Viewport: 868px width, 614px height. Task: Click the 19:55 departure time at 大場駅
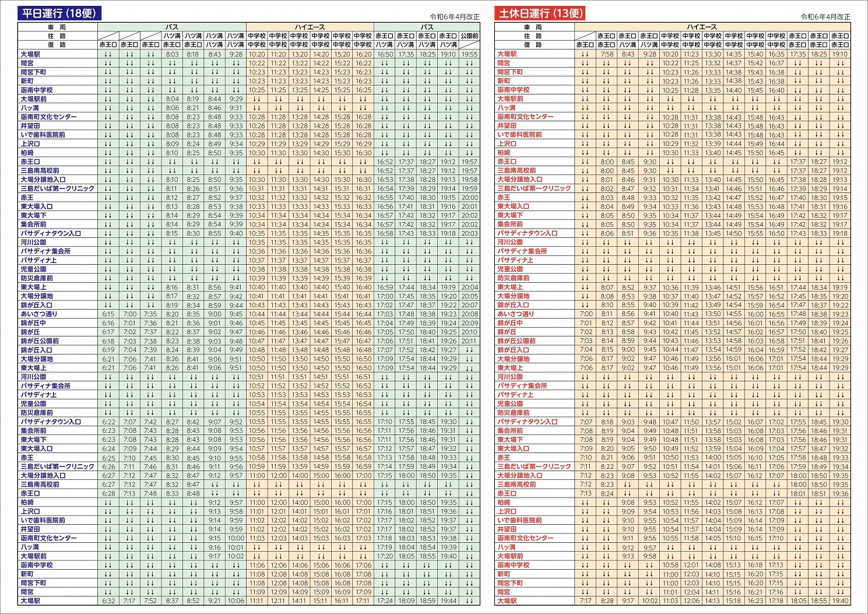pos(469,54)
